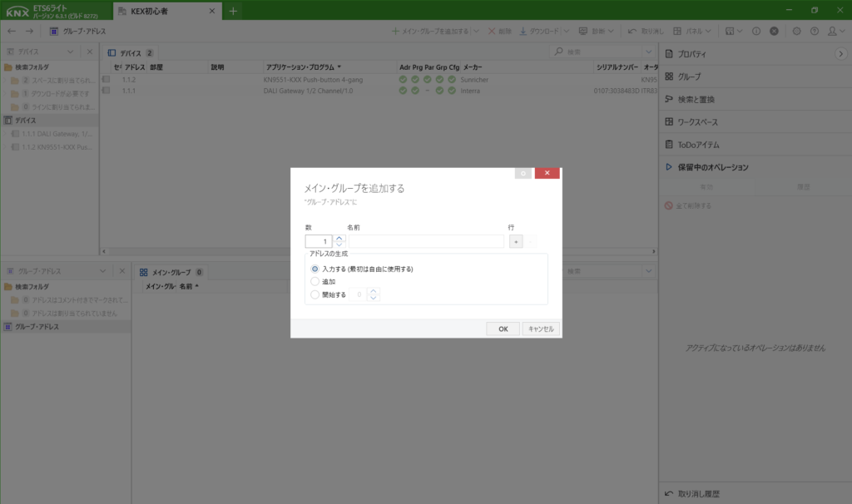Click the add row plus button in dialog
The image size is (852, 504).
515,241
